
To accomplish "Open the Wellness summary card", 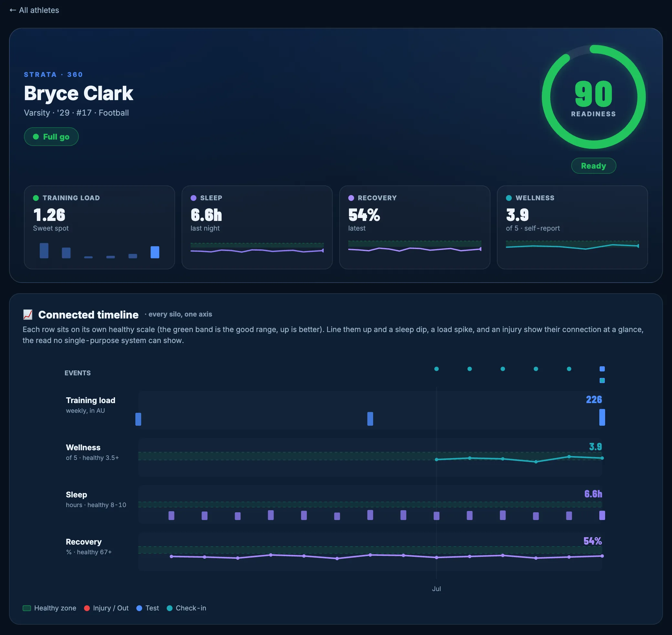I will 572,227.
